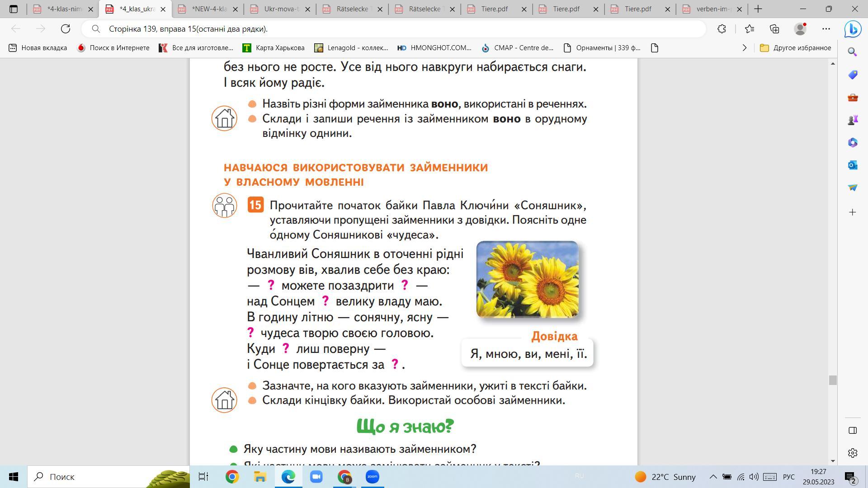
Task: Expand hidden favorites bar overflow chevron
Action: [744, 48]
